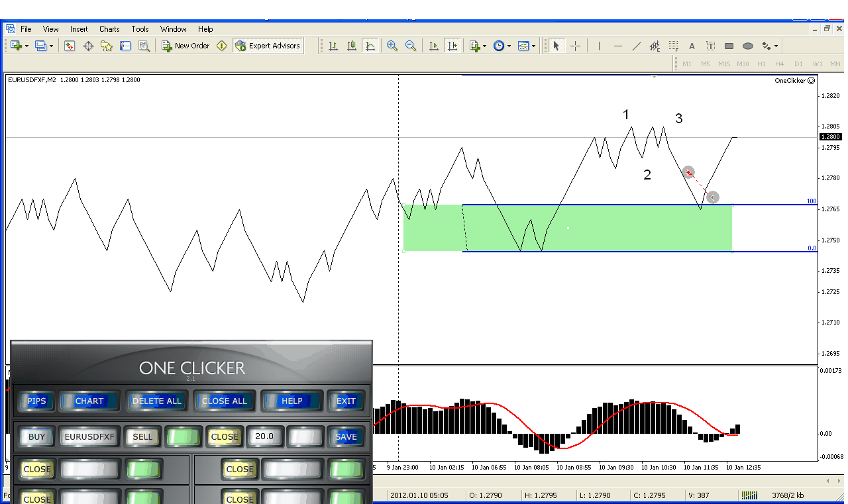
Task: Open the Market Watch panel icon
Action: (x=70, y=46)
